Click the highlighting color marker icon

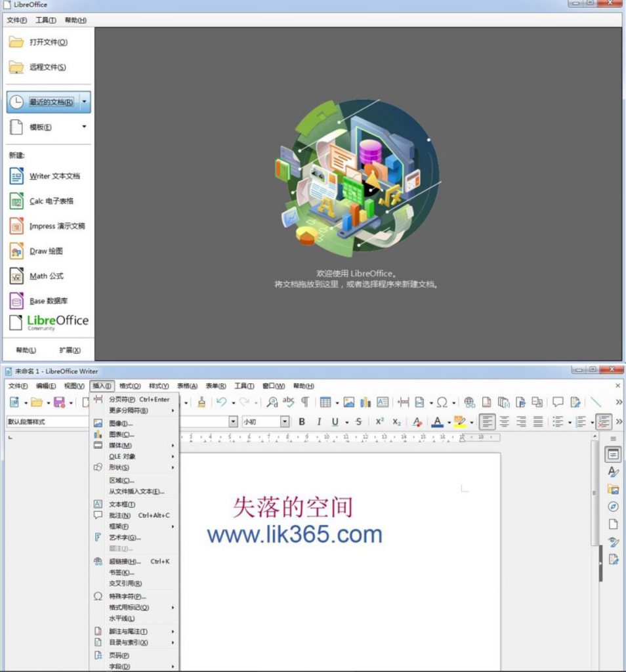(459, 422)
